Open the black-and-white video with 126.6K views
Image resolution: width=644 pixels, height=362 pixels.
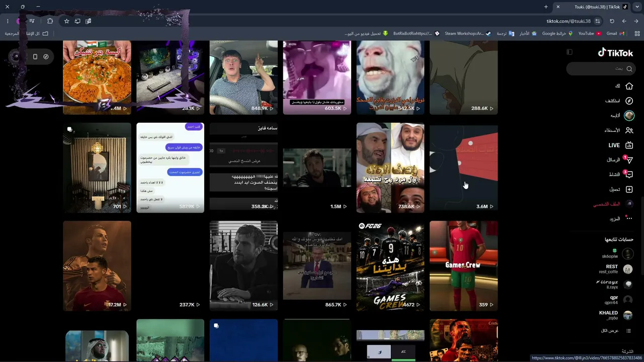coord(244,266)
